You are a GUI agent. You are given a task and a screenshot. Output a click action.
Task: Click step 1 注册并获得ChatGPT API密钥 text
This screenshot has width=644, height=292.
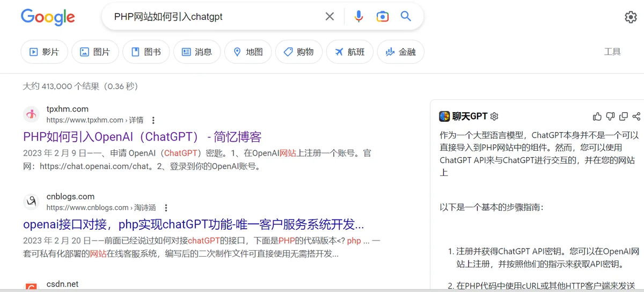click(x=547, y=258)
